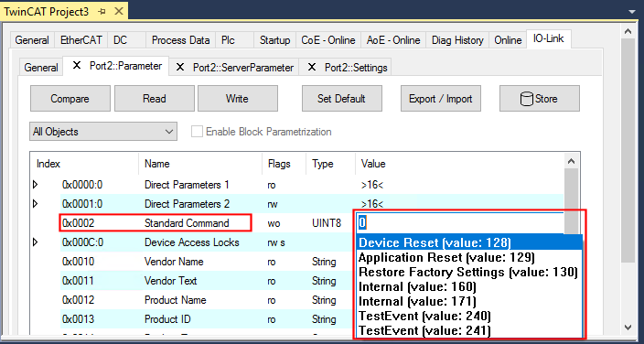Click the Compare button
Image resolution: width=644 pixels, height=344 pixels.
click(70, 99)
